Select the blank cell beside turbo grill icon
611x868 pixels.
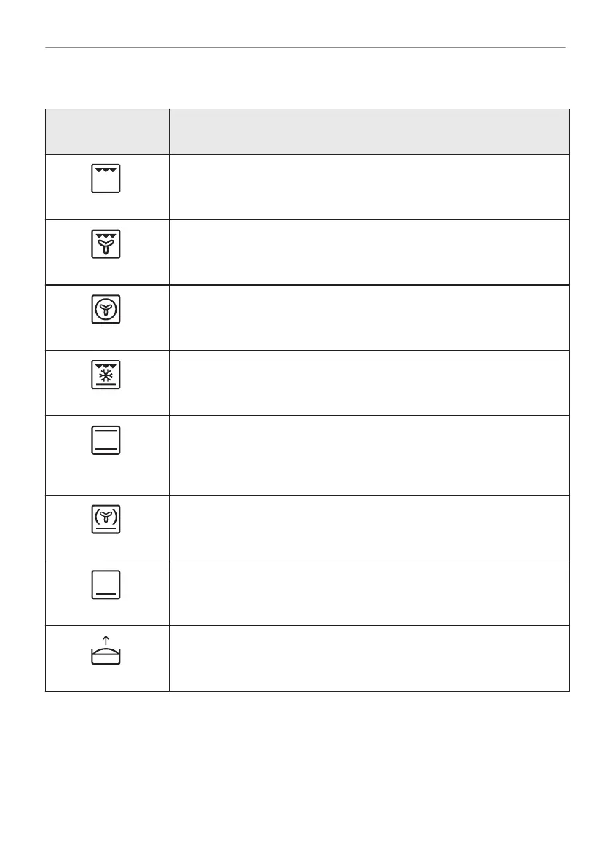tap(368, 251)
